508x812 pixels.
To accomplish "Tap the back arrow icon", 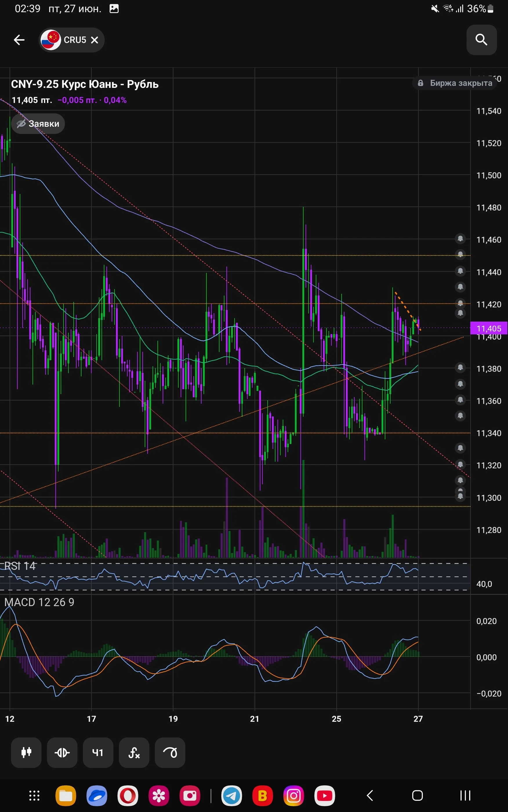I will click(x=19, y=40).
